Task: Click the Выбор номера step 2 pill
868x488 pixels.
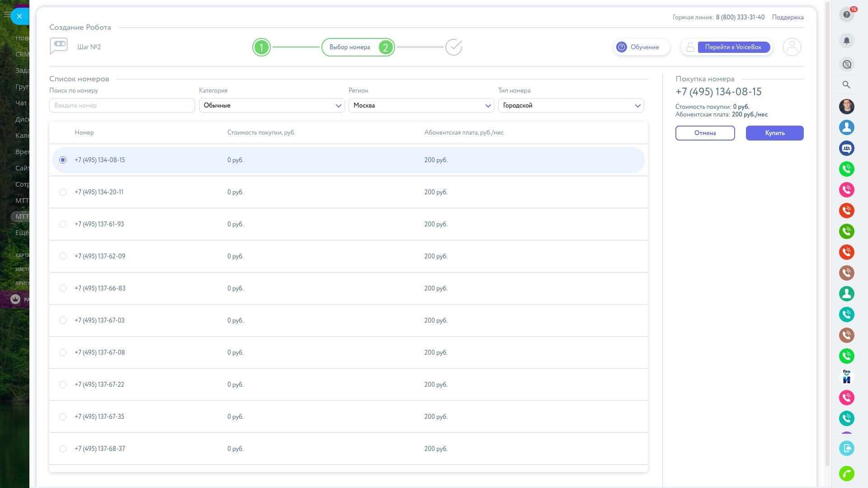Action: (x=358, y=47)
